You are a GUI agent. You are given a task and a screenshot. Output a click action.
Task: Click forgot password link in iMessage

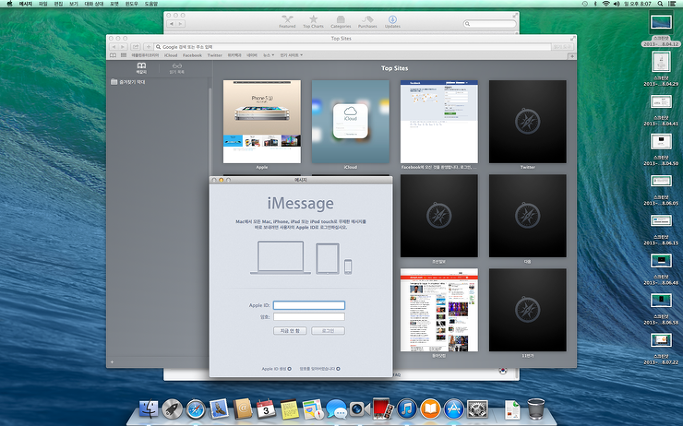(x=320, y=369)
